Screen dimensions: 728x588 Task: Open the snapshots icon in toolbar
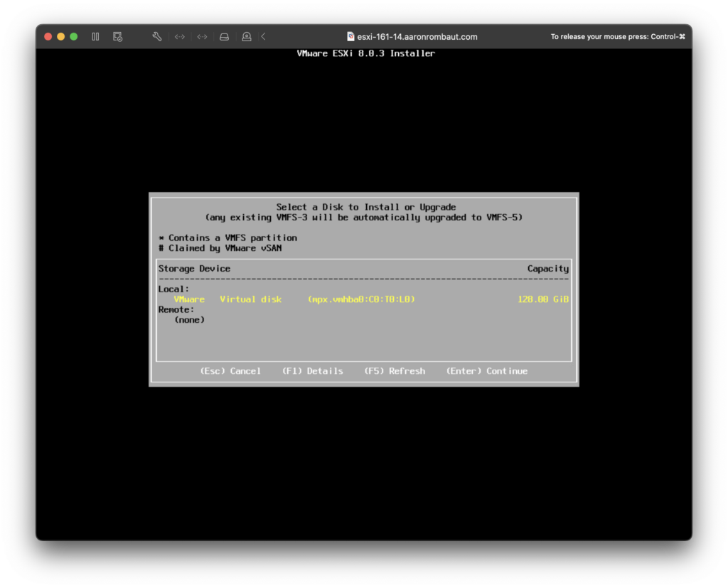pos(118,36)
